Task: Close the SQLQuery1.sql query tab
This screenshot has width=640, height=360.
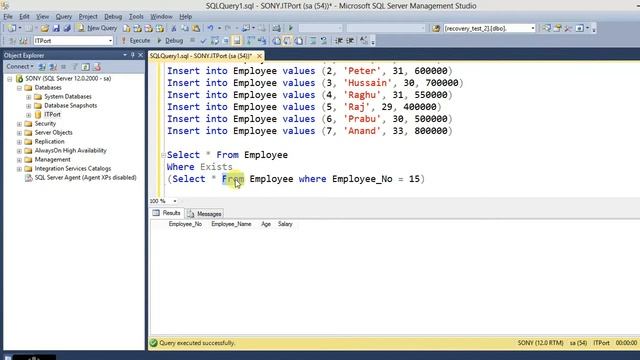Action: 259,56
